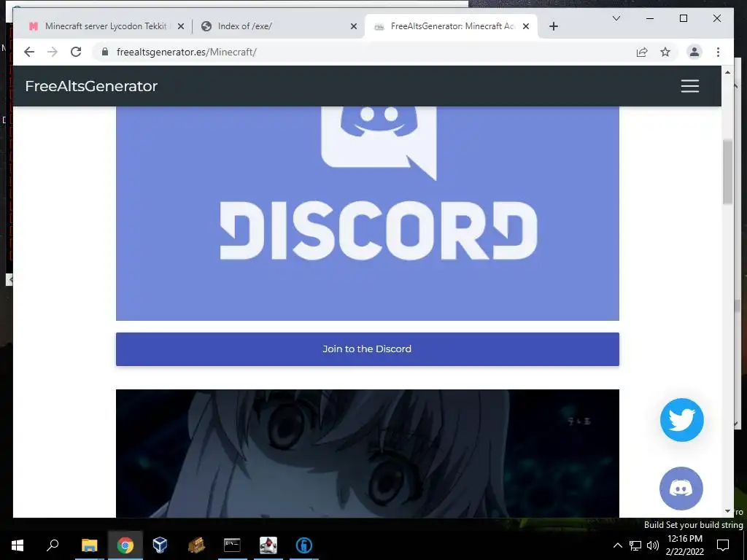747x560 pixels.
Task: Click the floating Discord round button
Action: point(681,489)
